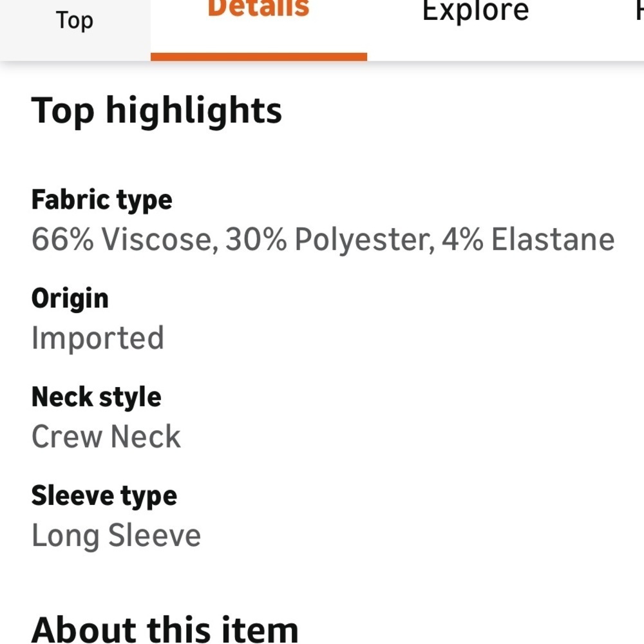Click the word 'About' in bottom heading
Image resolution: width=644 pixels, height=644 pixels.
[x=84, y=630]
